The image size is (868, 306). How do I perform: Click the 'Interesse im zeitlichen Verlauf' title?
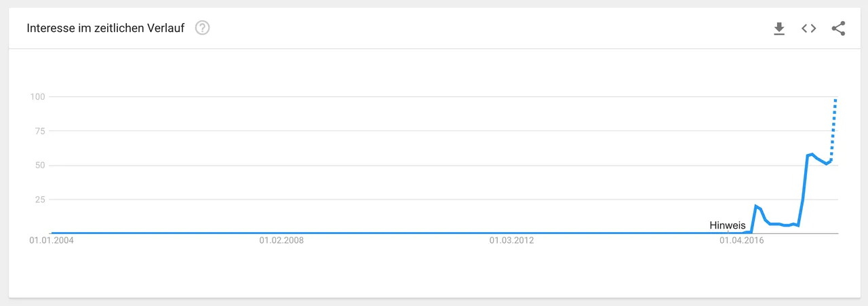105,28
